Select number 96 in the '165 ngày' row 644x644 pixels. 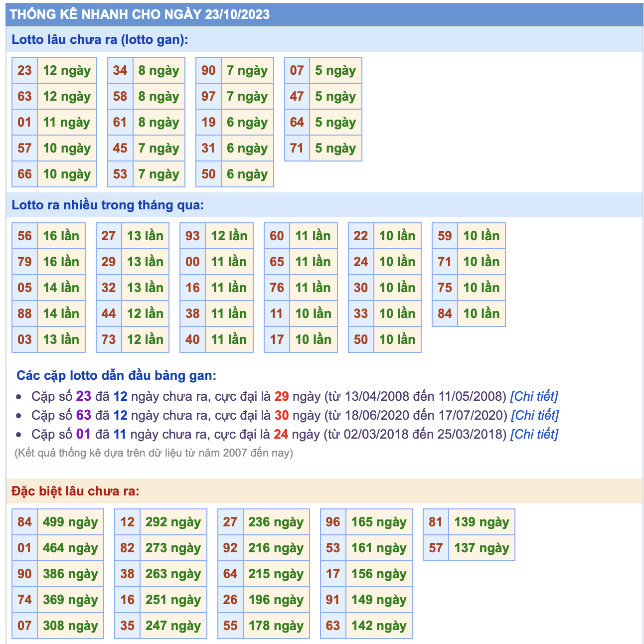[333, 522]
